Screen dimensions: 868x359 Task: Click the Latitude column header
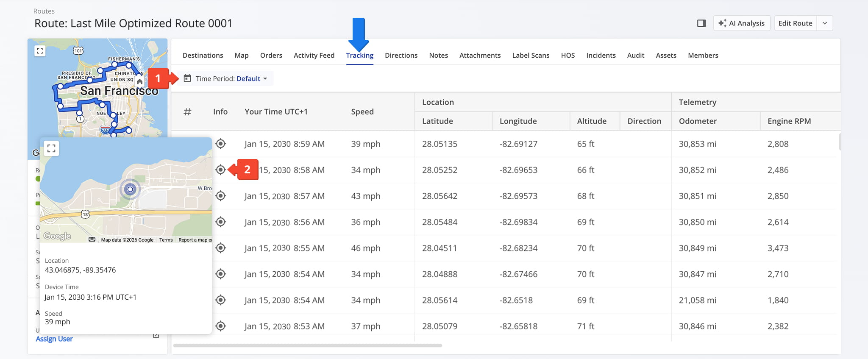tap(437, 121)
